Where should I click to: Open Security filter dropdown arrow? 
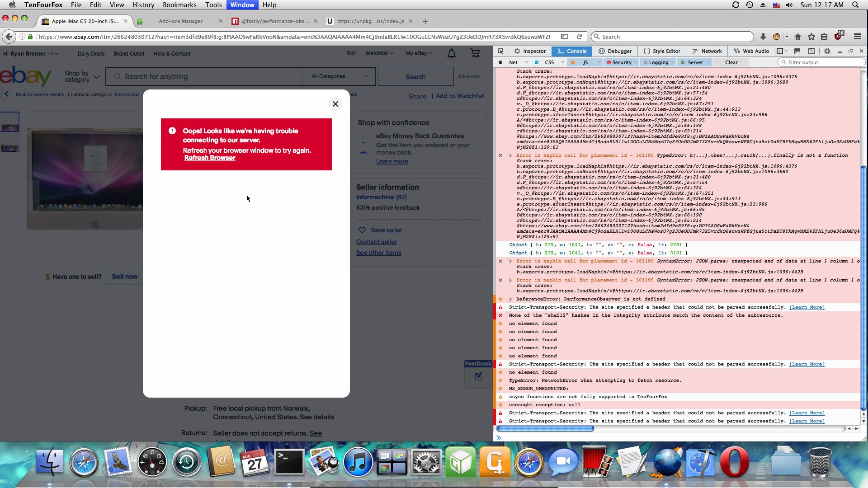point(636,62)
